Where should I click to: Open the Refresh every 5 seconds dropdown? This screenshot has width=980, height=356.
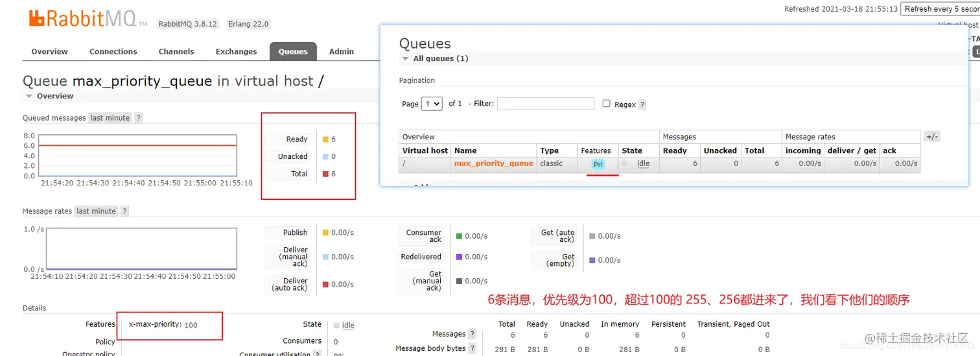(x=940, y=9)
